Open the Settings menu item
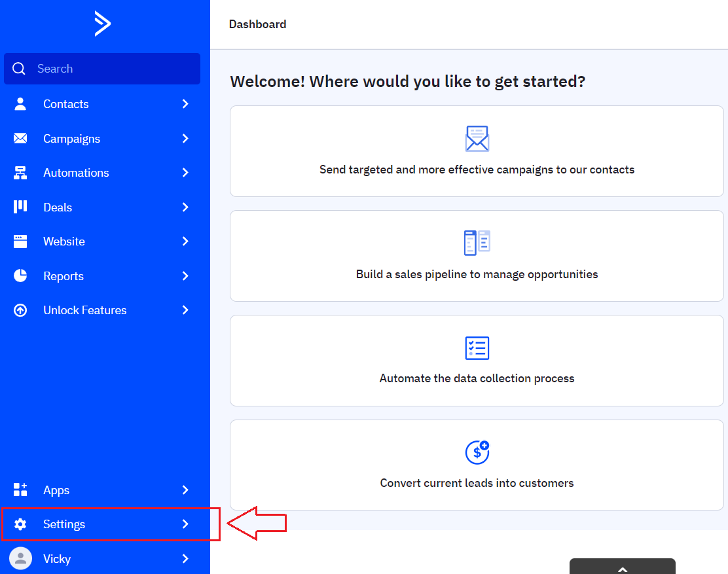The height and width of the screenshot is (574, 728). [x=102, y=524]
